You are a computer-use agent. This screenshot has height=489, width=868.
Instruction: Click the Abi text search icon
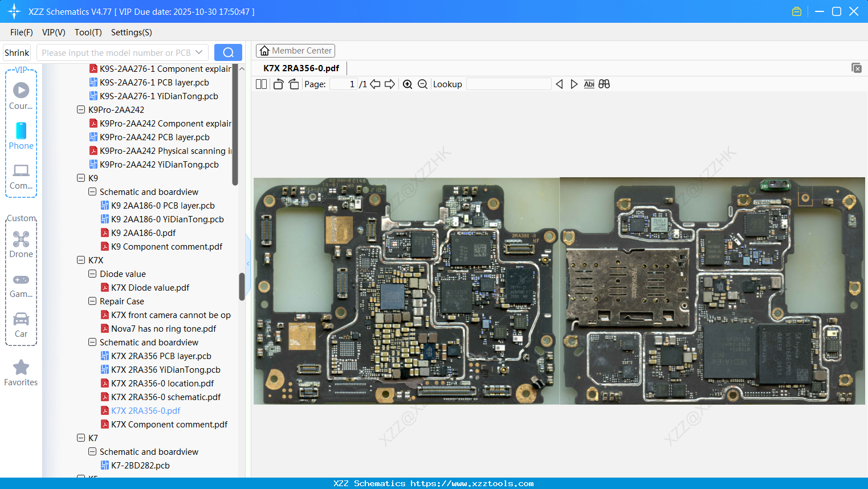(x=589, y=84)
